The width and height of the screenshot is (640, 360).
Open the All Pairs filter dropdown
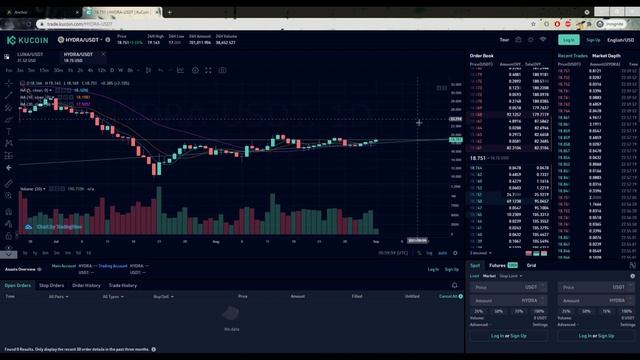coord(58,297)
